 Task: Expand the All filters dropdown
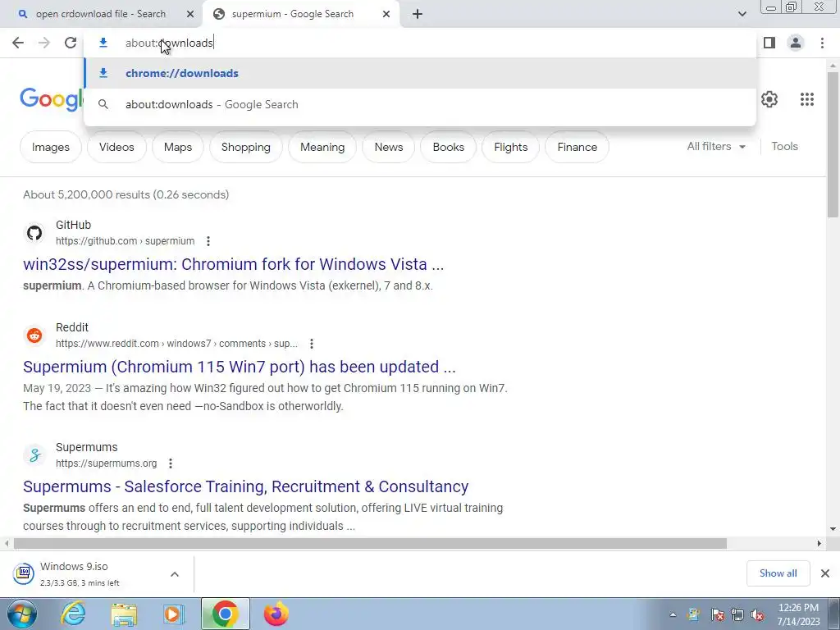click(x=716, y=146)
